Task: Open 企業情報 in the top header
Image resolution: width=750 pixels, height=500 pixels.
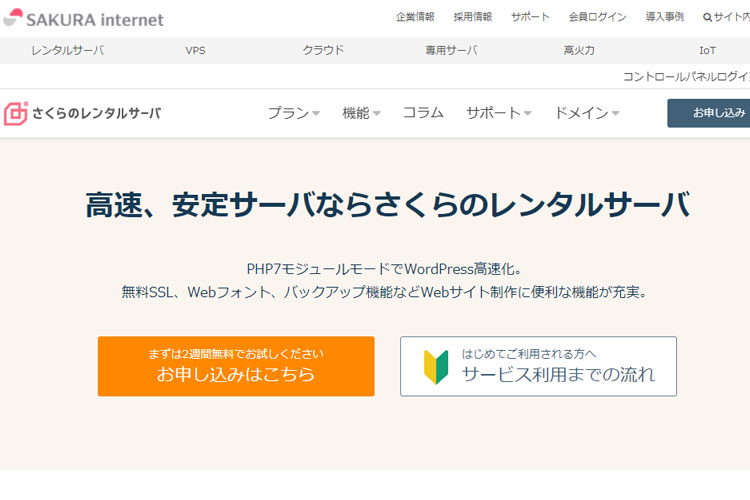Action: (x=415, y=17)
